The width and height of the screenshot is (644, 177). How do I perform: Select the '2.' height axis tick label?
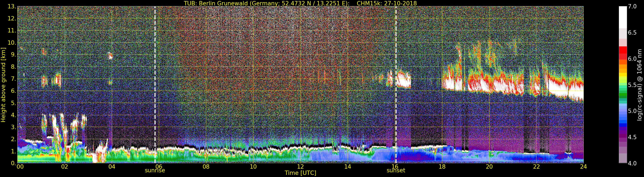click(x=14, y=139)
